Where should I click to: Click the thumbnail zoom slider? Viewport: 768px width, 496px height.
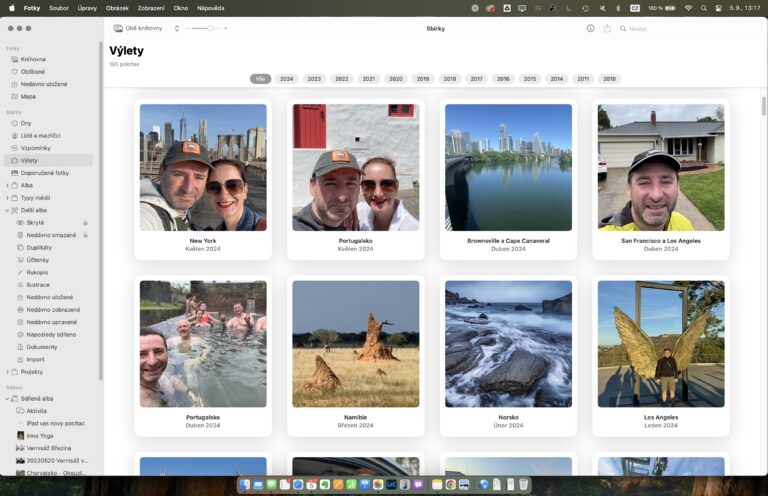[205, 28]
